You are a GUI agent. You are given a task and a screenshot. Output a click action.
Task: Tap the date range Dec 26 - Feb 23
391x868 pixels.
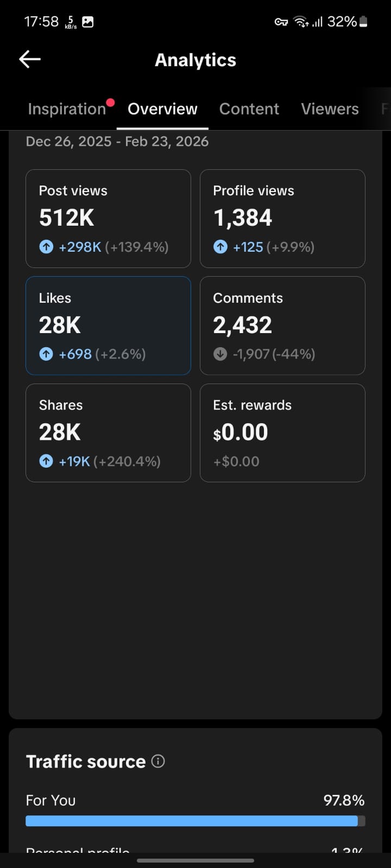point(117,142)
